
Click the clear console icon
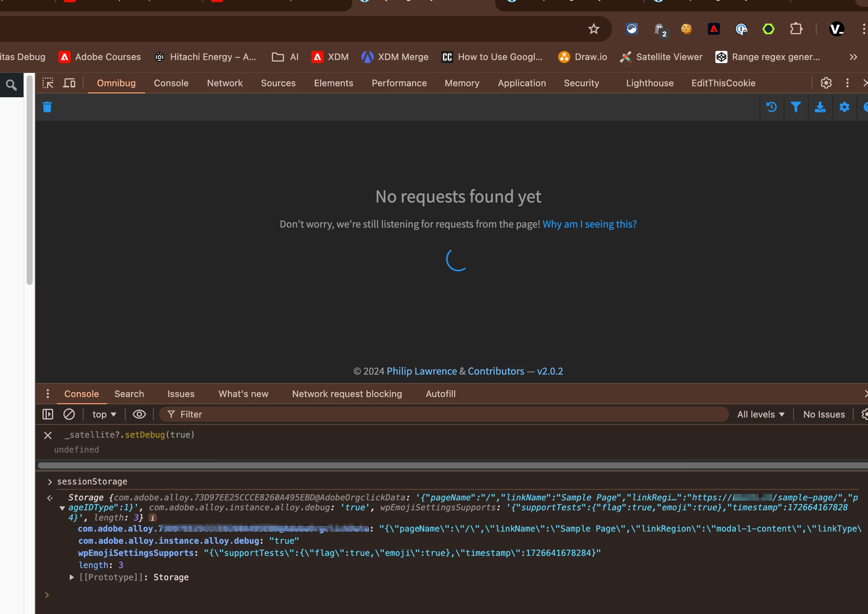coord(69,414)
